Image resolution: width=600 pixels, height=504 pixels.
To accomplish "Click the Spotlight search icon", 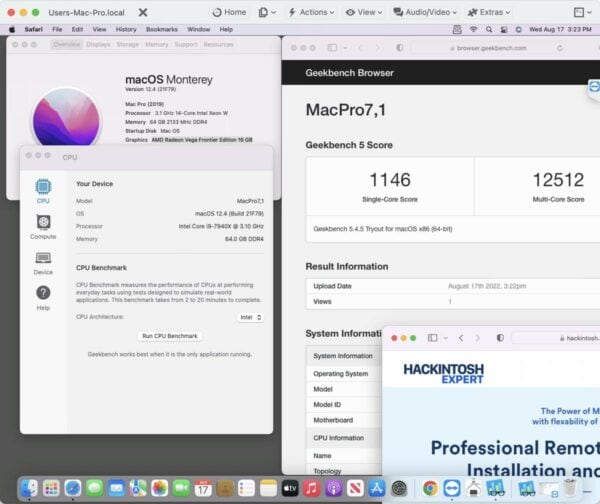I will click(489, 29).
